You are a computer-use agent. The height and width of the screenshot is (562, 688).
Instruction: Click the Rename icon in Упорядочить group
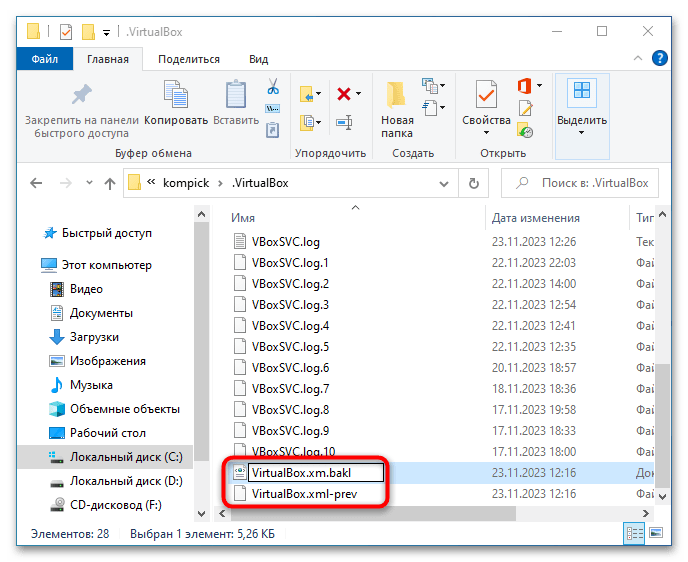344,122
